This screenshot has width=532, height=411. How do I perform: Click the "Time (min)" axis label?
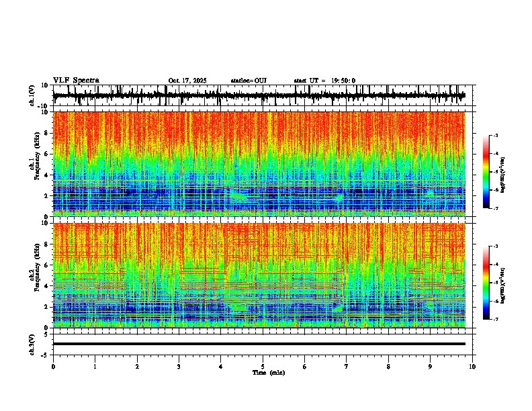pos(269,373)
